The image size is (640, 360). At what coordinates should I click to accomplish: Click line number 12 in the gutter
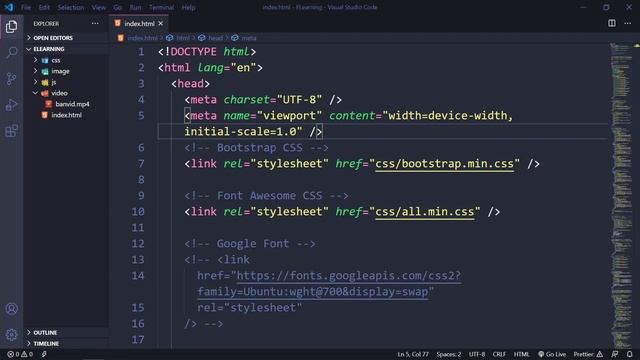[138, 244]
